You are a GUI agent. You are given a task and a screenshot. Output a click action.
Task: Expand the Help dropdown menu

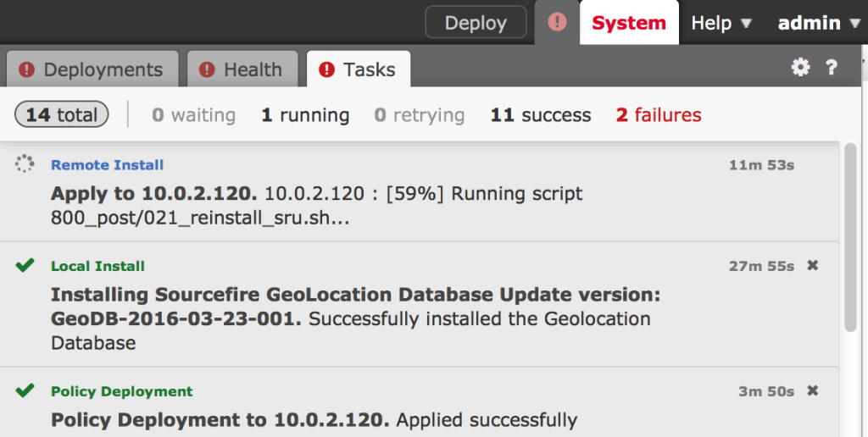(721, 24)
